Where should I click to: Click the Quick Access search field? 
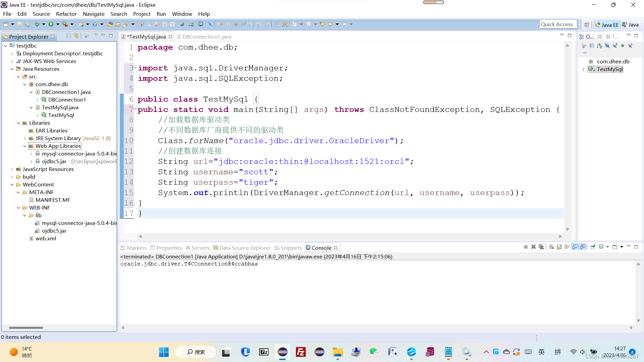click(557, 24)
